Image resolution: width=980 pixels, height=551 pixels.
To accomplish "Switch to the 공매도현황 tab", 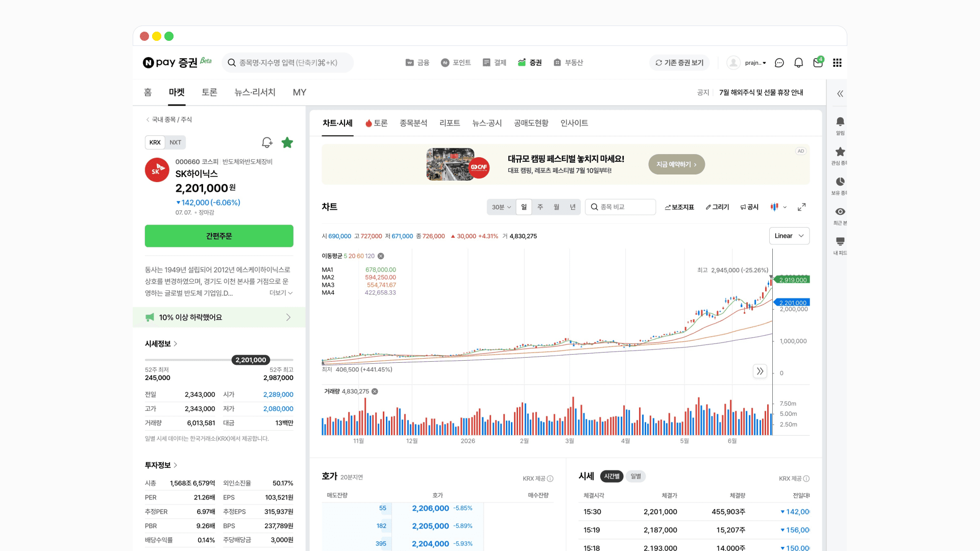I will click(531, 123).
